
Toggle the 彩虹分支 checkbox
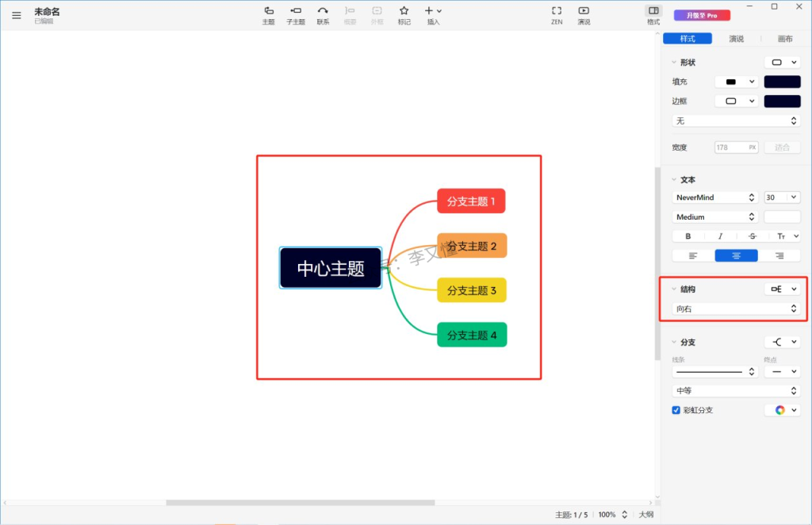676,410
